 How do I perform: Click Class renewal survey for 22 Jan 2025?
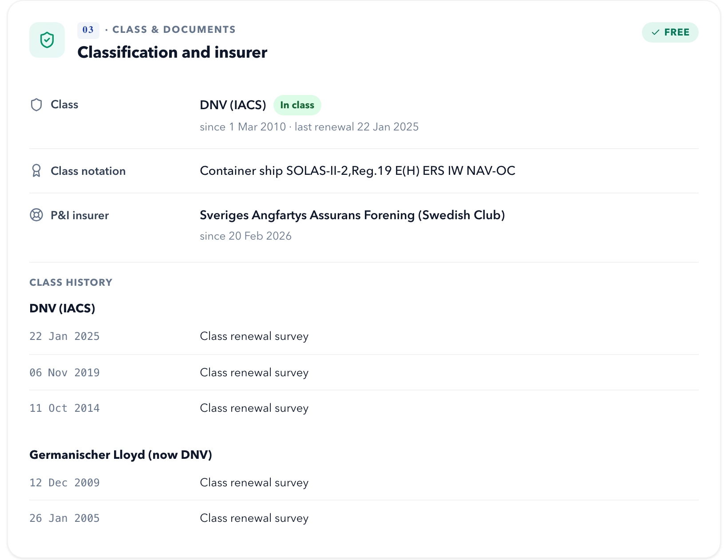point(254,336)
